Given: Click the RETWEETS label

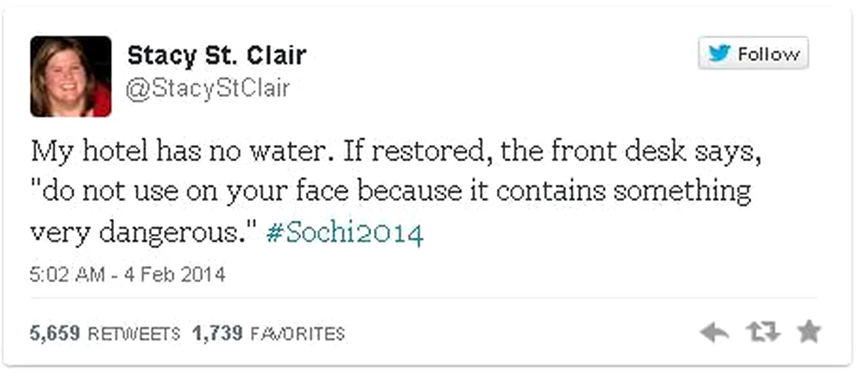Looking at the screenshot, I should [134, 333].
